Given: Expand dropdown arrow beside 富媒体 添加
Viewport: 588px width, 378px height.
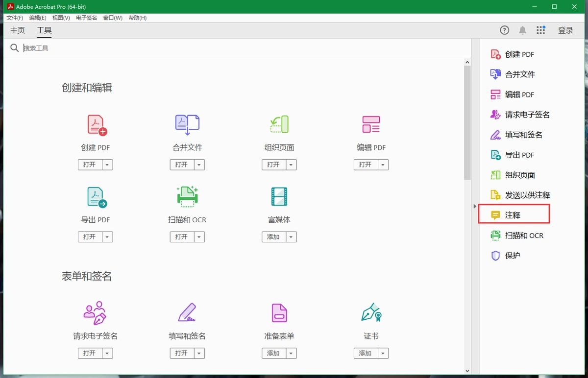Looking at the screenshot, I should pyautogui.click(x=291, y=237).
